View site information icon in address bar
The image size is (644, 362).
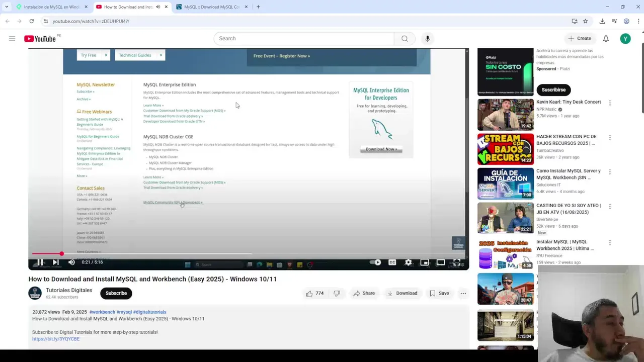(x=46, y=21)
